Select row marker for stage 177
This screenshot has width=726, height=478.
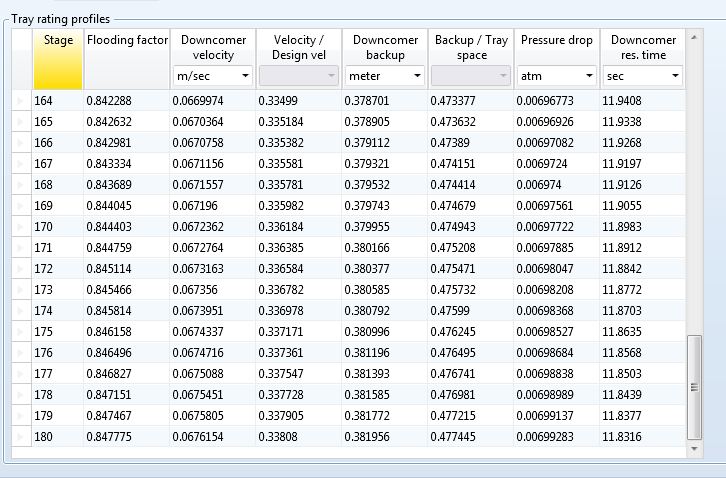point(21,373)
